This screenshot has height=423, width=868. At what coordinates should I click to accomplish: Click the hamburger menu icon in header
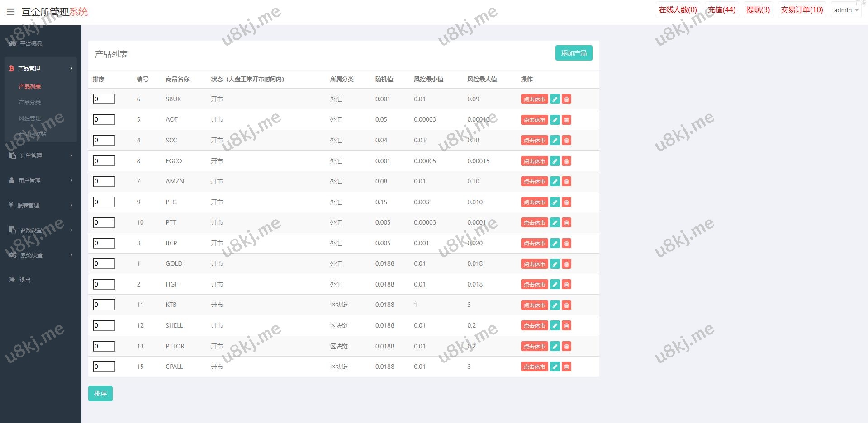tap(11, 12)
